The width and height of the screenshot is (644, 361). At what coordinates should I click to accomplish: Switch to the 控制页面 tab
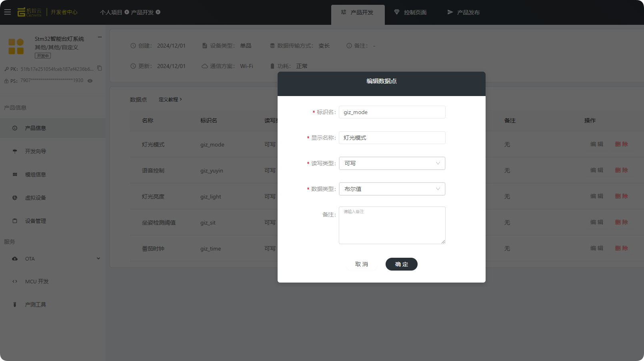(x=410, y=12)
